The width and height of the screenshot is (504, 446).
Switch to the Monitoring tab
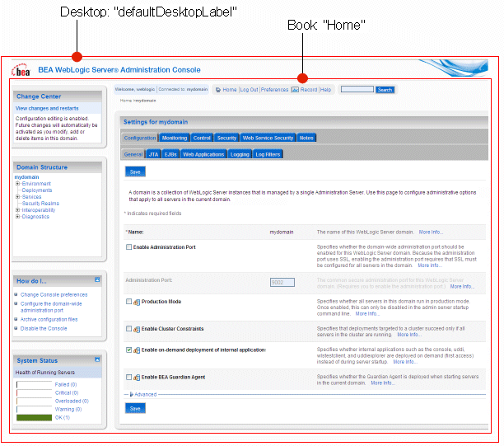coord(175,138)
